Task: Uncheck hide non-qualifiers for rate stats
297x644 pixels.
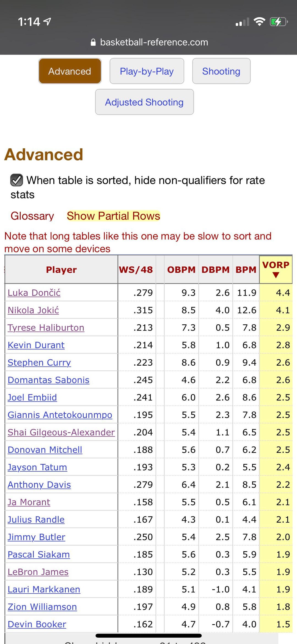Action: click(x=16, y=180)
